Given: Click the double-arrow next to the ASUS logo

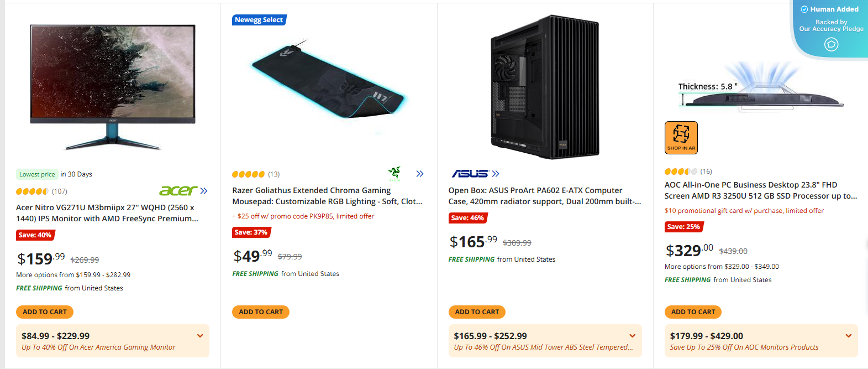Looking at the screenshot, I should [496, 173].
